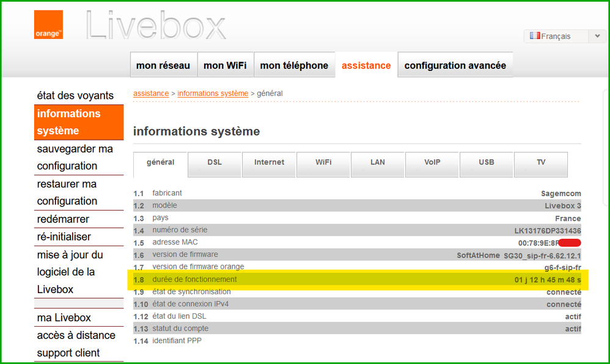Click the informations système breadcrumb link

pos(213,93)
